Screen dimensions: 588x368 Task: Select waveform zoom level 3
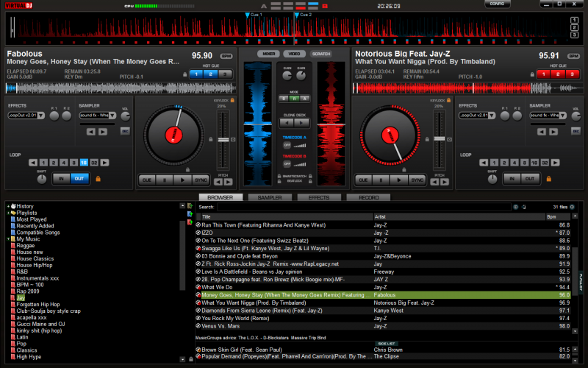pyautogui.click(x=574, y=35)
